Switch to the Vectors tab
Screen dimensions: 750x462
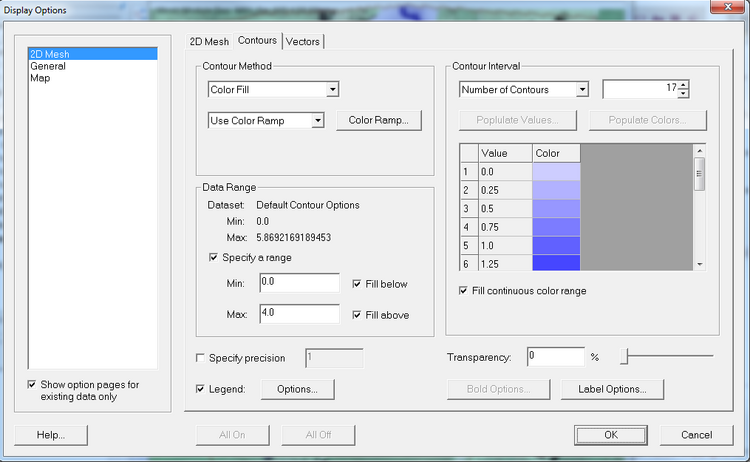(304, 41)
